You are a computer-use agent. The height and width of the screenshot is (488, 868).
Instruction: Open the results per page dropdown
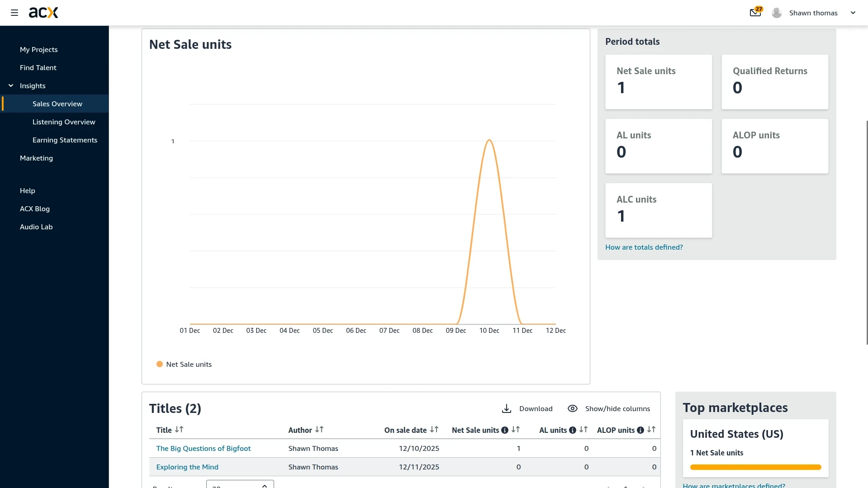[240, 485]
